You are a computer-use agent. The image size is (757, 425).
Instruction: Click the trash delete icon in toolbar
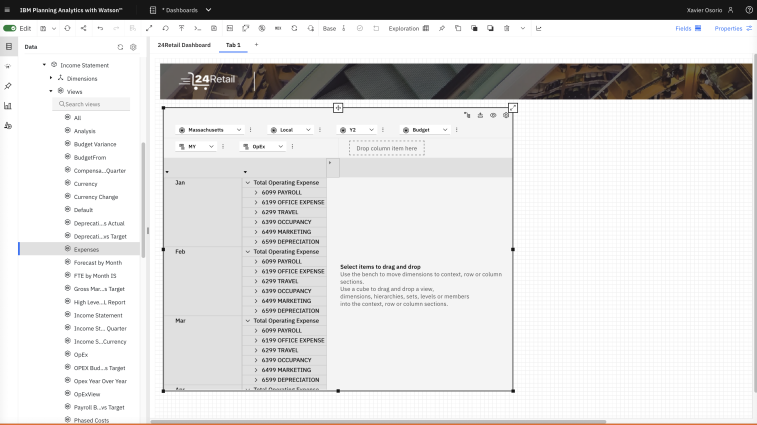pyautogui.click(x=506, y=28)
